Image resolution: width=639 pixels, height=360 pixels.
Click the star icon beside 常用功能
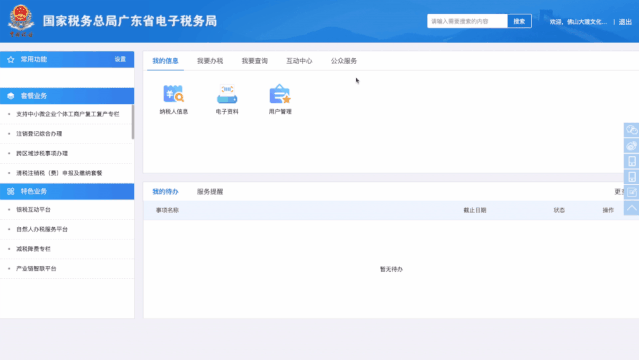point(11,60)
